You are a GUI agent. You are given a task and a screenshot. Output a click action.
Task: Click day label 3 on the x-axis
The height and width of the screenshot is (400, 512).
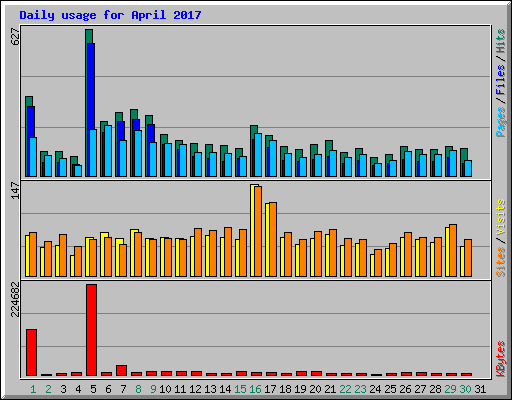coord(63,389)
